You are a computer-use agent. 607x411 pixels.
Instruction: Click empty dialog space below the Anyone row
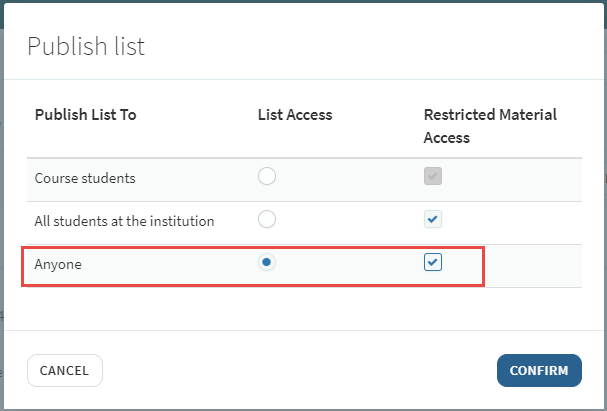[304, 309]
